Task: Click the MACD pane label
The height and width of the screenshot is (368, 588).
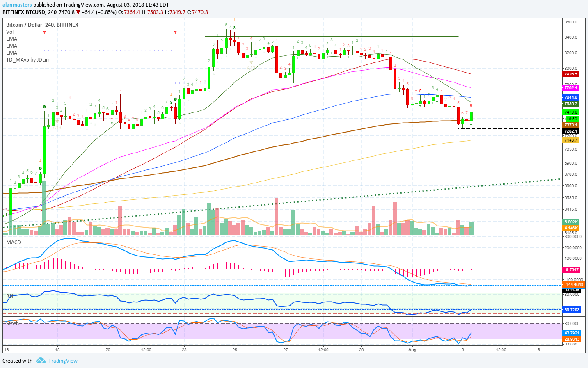Action: (14, 242)
